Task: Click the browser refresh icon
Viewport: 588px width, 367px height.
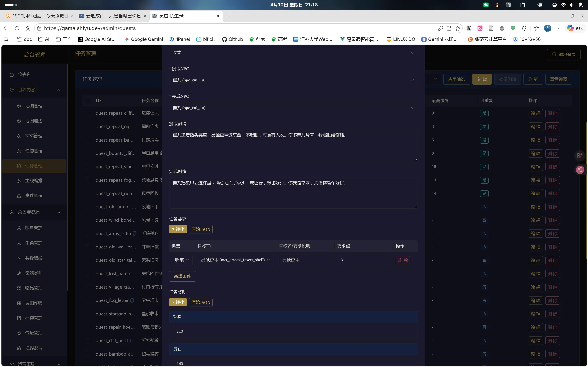Action: (17, 28)
